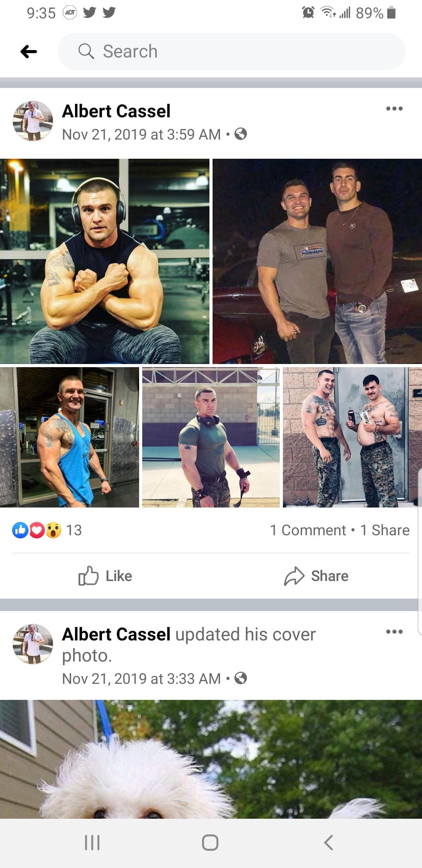Open the 1 Comment link
The height and width of the screenshot is (868, 422).
click(308, 530)
